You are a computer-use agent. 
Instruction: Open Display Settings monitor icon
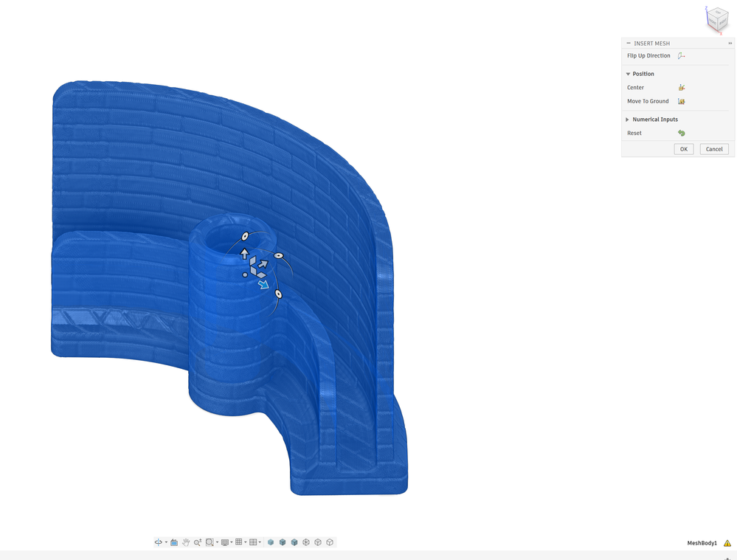click(225, 542)
